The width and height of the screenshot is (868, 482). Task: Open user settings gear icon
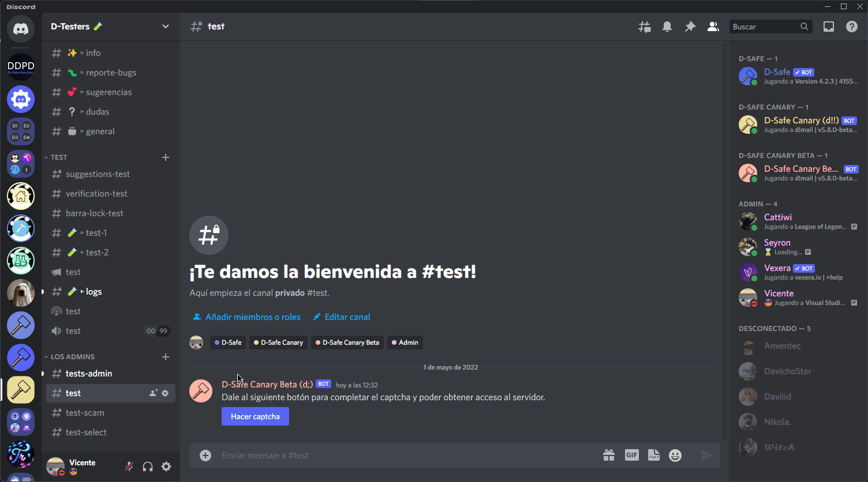click(166, 466)
